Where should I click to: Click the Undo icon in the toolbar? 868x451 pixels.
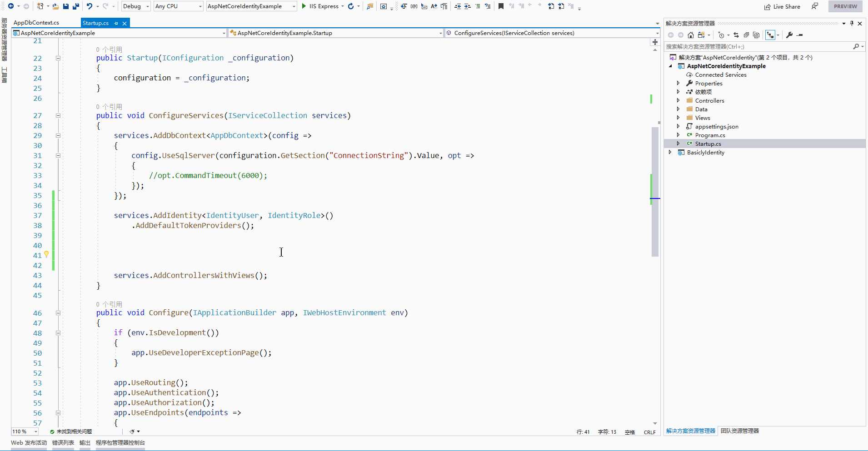pos(90,6)
